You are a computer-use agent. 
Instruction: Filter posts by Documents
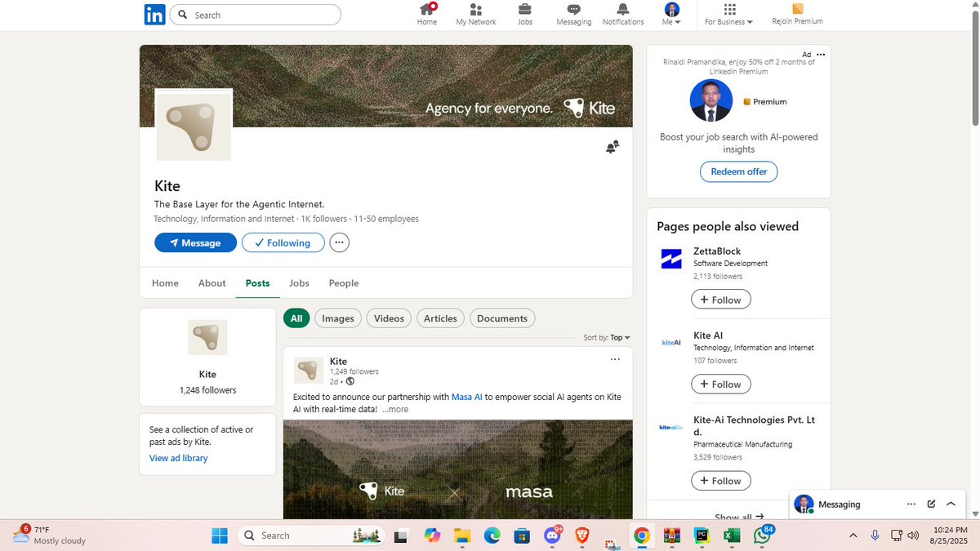point(502,318)
